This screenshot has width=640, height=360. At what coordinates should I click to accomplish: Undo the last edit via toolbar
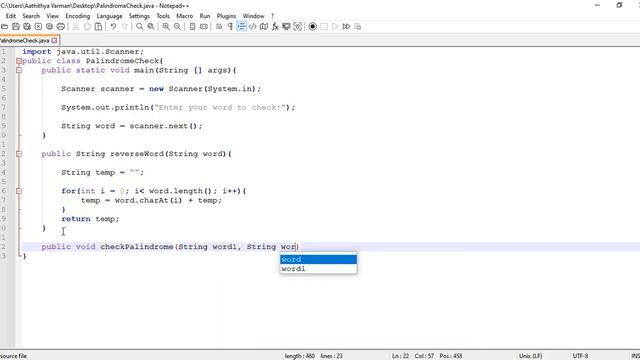113,27
